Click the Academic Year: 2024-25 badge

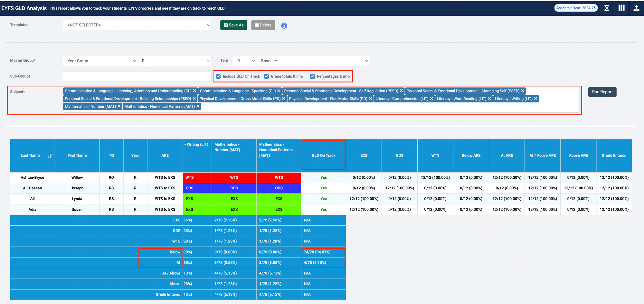coord(576,8)
